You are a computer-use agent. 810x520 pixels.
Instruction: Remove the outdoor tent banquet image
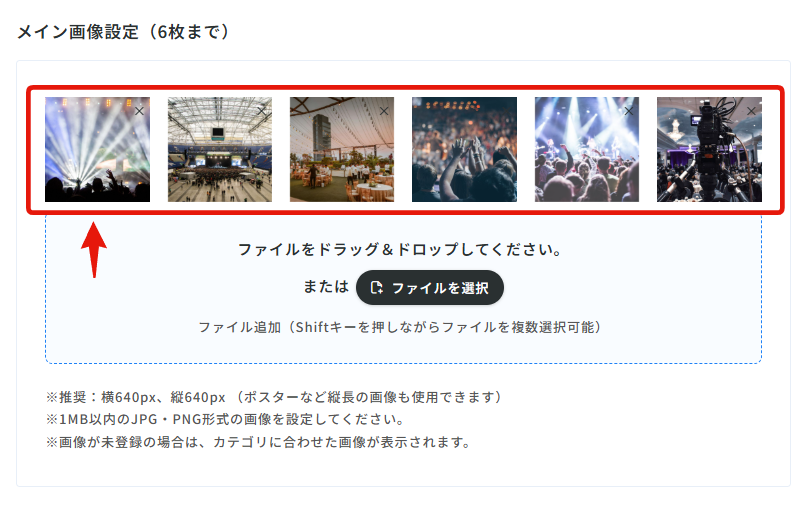tap(384, 111)
